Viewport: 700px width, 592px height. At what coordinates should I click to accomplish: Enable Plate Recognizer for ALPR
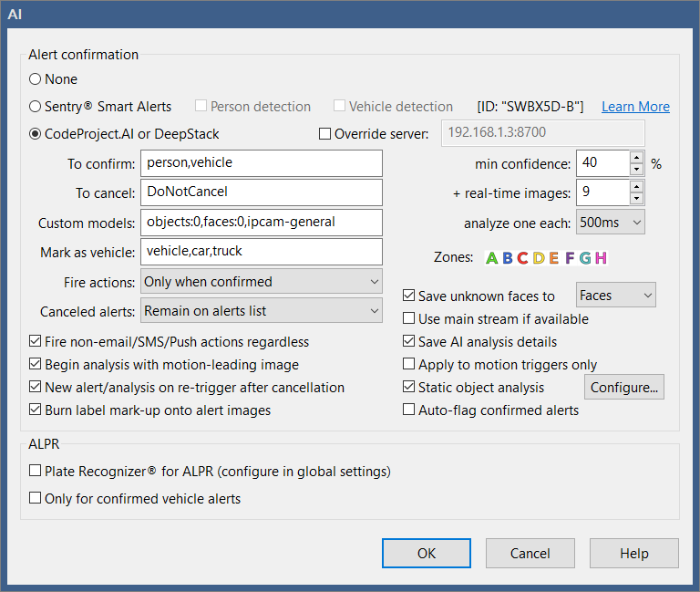(x=36, y=472)
